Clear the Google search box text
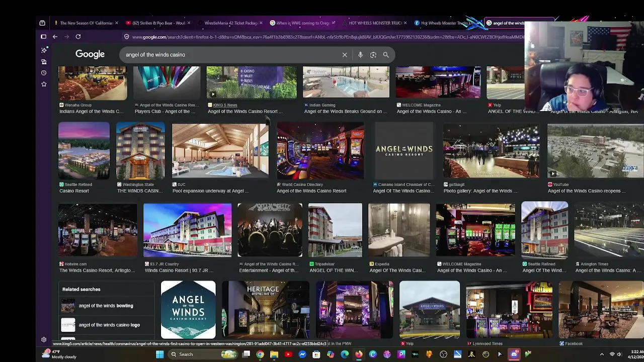Image resolution: width=644 pixels, height=362 pixels. [x=345, y=55]
